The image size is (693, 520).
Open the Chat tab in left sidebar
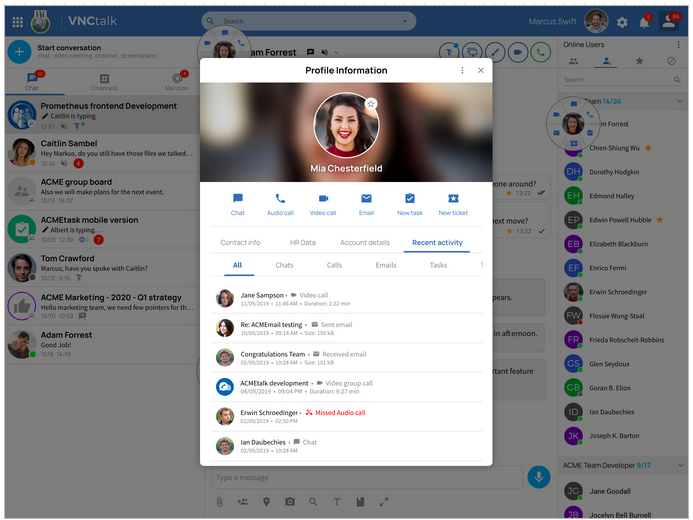[32, 82]
